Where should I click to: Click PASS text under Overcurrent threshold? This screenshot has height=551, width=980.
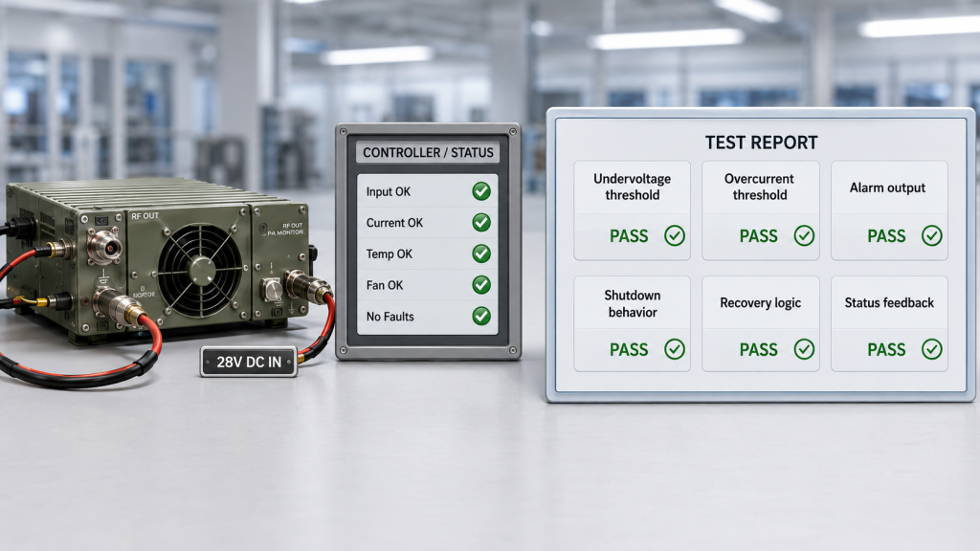tap(759, 236)
